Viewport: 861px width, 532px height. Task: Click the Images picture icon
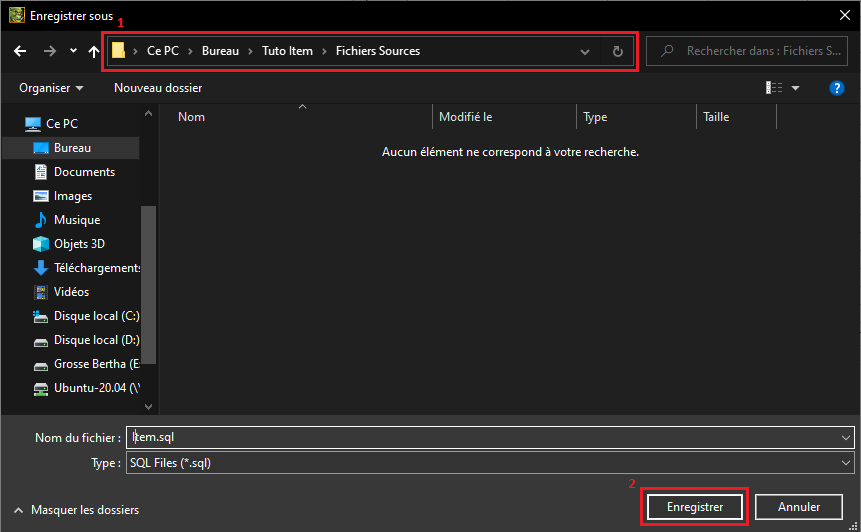[x=41, y=196]
